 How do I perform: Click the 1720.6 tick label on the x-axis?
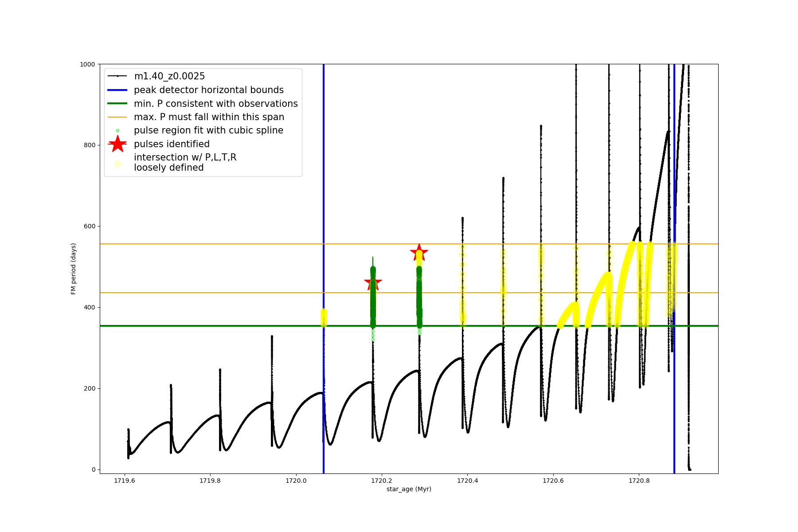[553, 481]
